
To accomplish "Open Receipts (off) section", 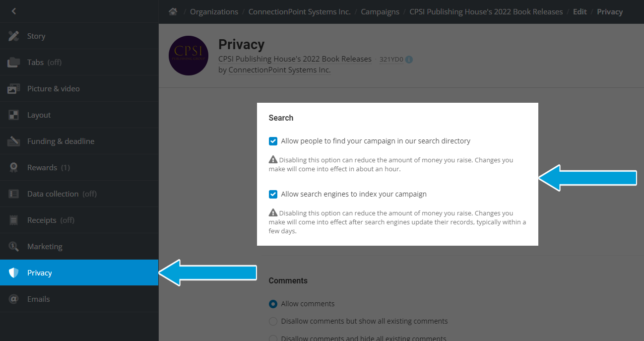I will [79, 220].
